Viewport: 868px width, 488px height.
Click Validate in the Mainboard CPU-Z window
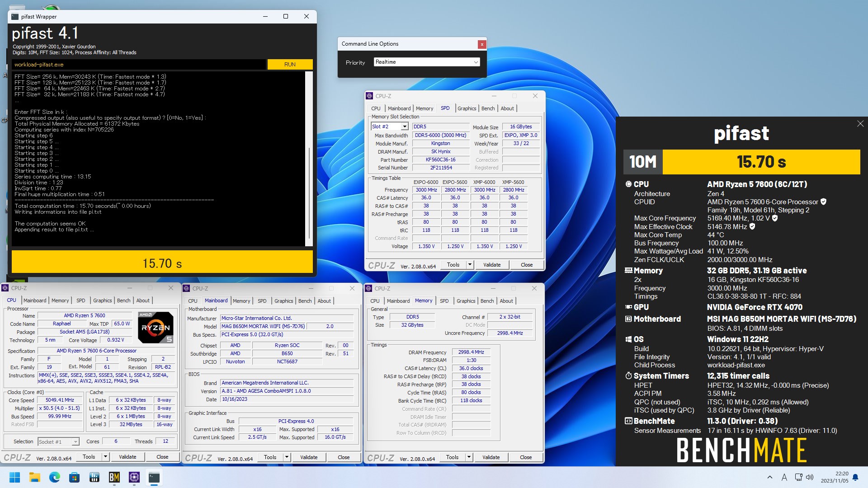point(309,457)
